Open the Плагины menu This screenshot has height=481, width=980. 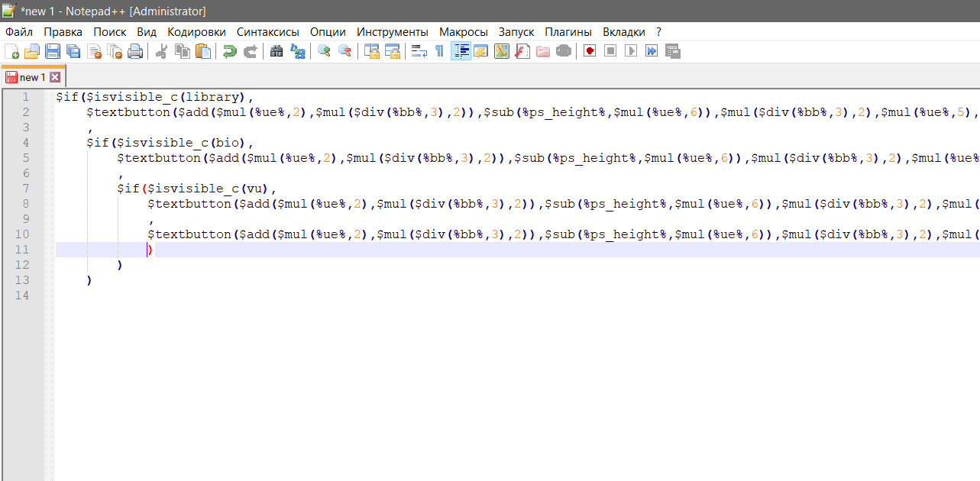pos(568,32)
